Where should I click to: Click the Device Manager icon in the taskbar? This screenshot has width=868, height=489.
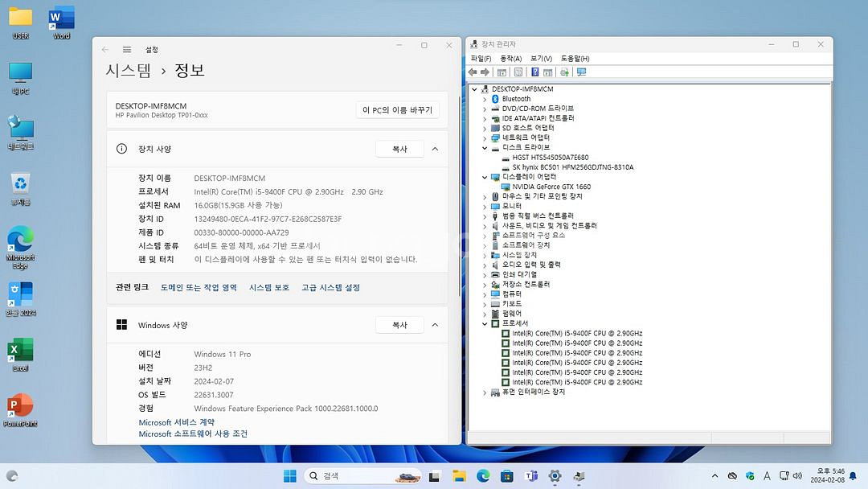click(x=579, y=475)
